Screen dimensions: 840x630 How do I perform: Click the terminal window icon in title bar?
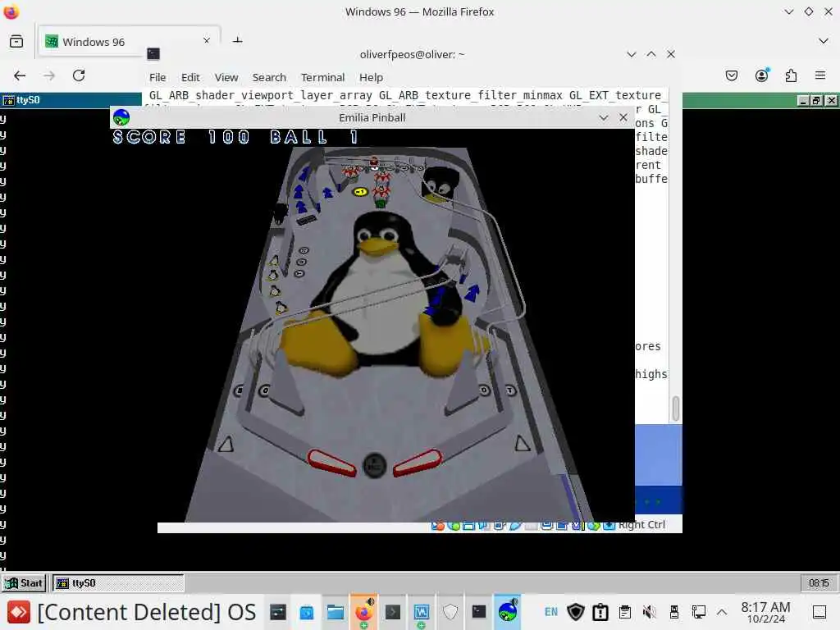click(153, 53)
